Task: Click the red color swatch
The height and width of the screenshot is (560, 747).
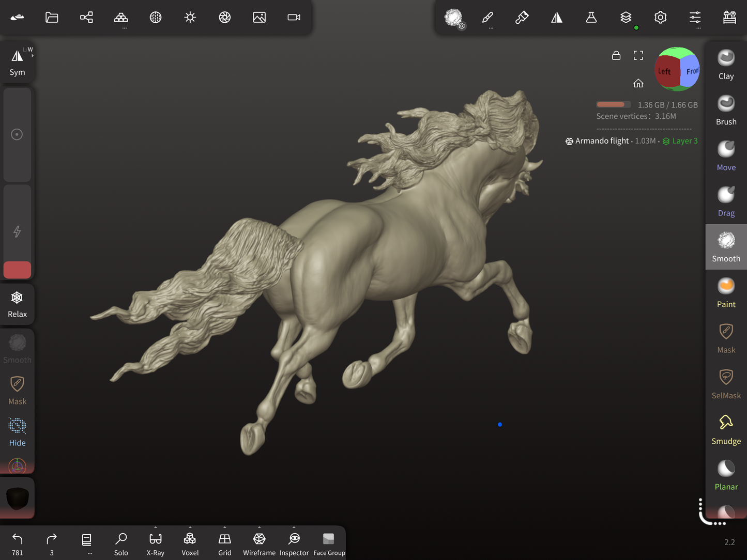Action: [x=17, y=270]
